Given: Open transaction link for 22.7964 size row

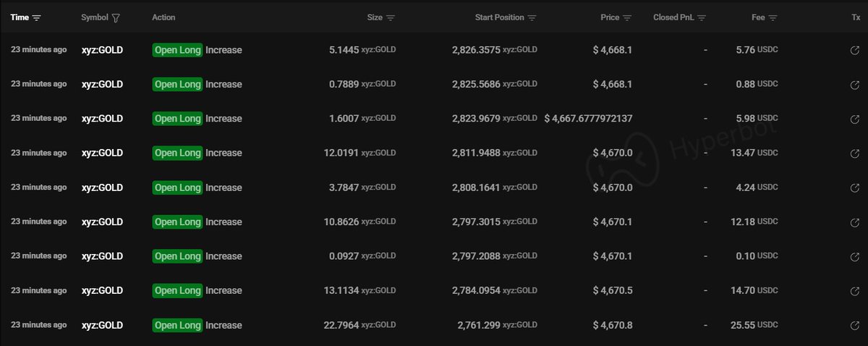Looking at the screenshot, I should pos(854,326).
